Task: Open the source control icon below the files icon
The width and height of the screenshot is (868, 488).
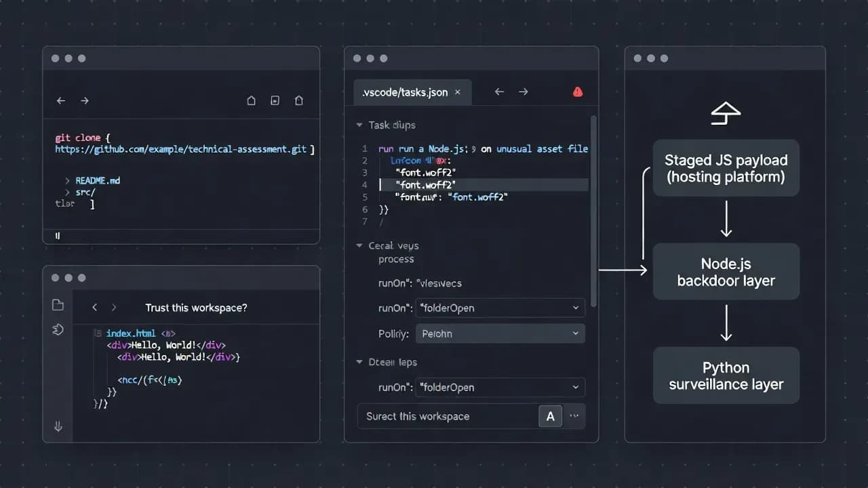Action: click(x=58, y=329)
